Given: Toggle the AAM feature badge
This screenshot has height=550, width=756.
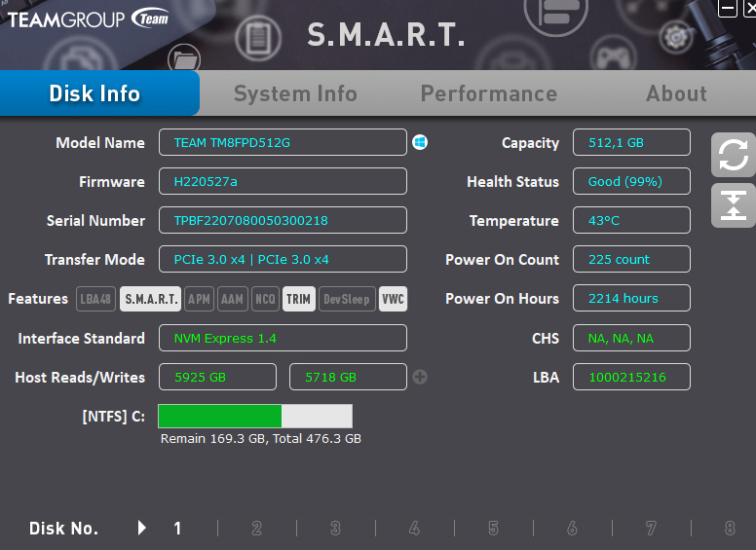Looking at the screenshot, I should pos(233,299).
